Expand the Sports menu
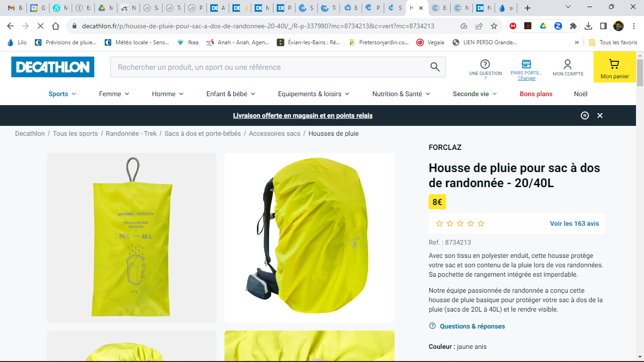 point(62,94)
